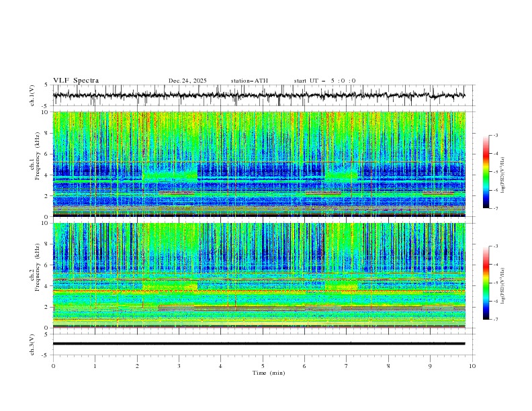The image size is (532, 411).
Task: Click the "-5" tick on the upper colorbar
Action: pos(496,172)
